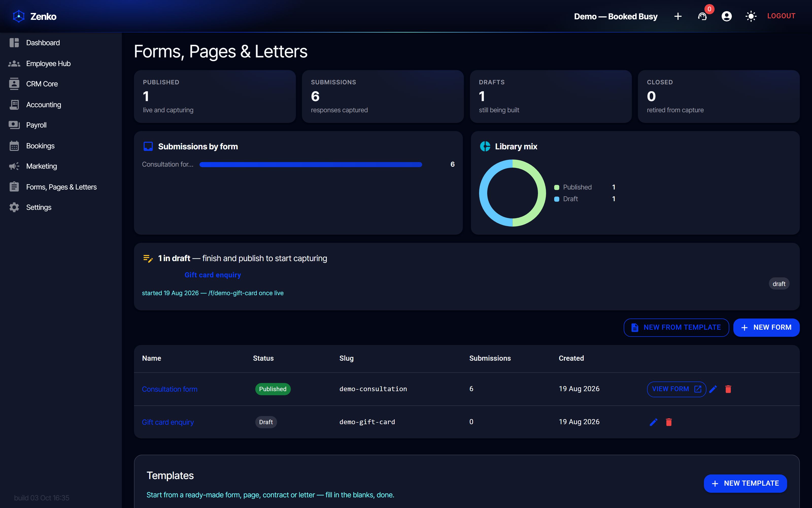Click the NEW FORM button
This screenshot has width=812, height=508.
[x=766, y=328]
